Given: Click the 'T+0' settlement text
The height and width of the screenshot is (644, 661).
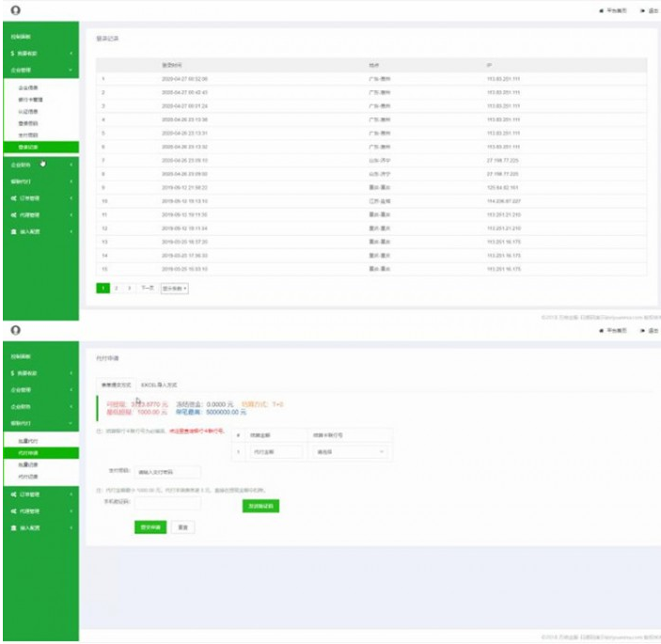Looking at the screenshot, I should (277, 404).
